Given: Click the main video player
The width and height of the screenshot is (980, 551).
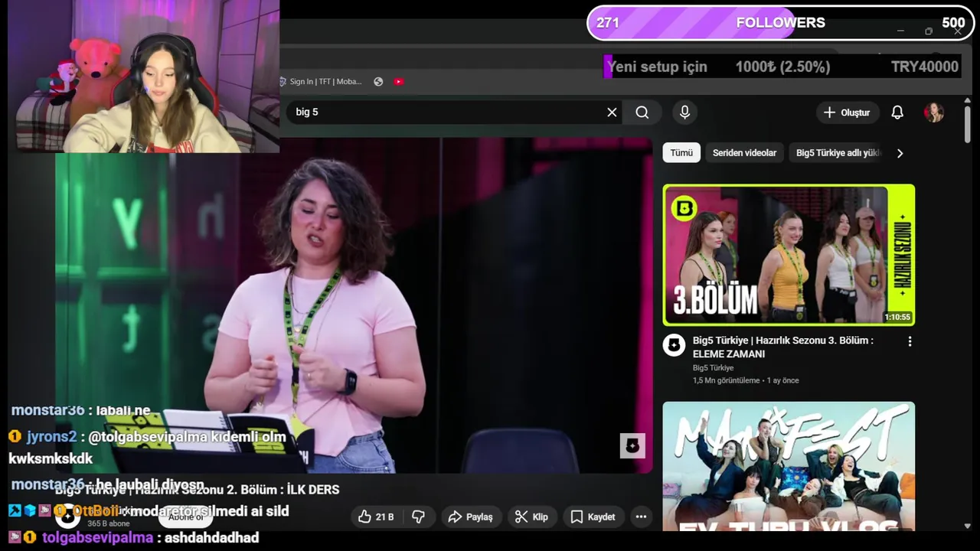Looking at the screenshot, I should pyautogui.click(x=354, y=306).
